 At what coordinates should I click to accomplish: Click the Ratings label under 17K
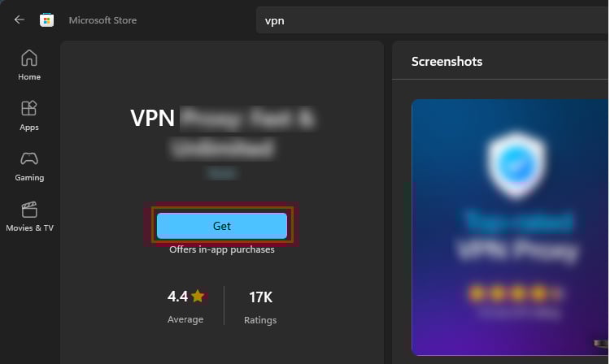tap(260, 320)
